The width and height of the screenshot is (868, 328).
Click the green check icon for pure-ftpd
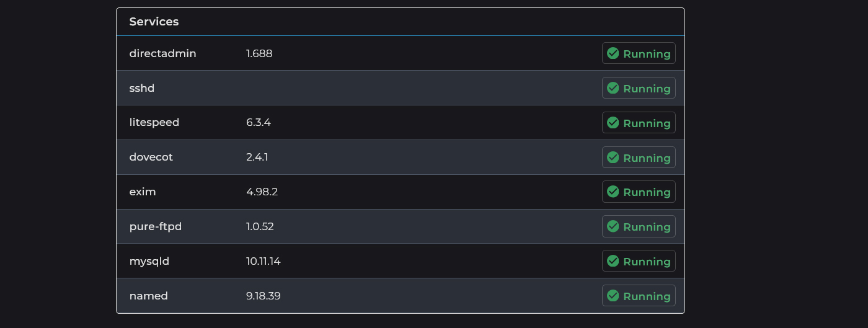click(x=613, y=226)
